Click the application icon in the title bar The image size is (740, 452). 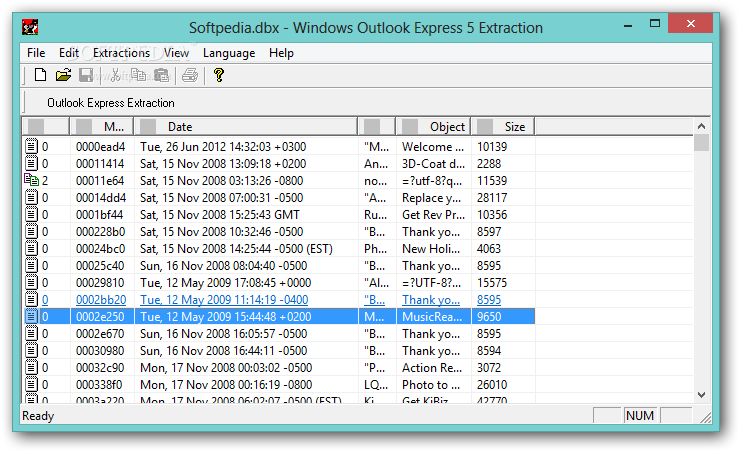pos(30,27)
